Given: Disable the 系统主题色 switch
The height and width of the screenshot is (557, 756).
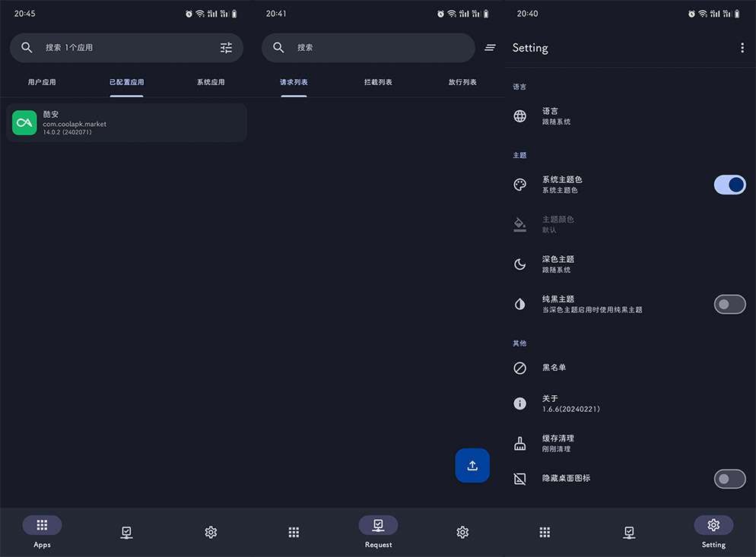Looking at the screenshot, I should click(729, 185).
